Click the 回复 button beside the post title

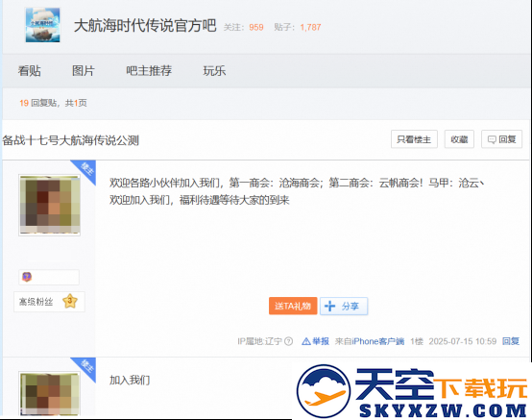(501, 139)
